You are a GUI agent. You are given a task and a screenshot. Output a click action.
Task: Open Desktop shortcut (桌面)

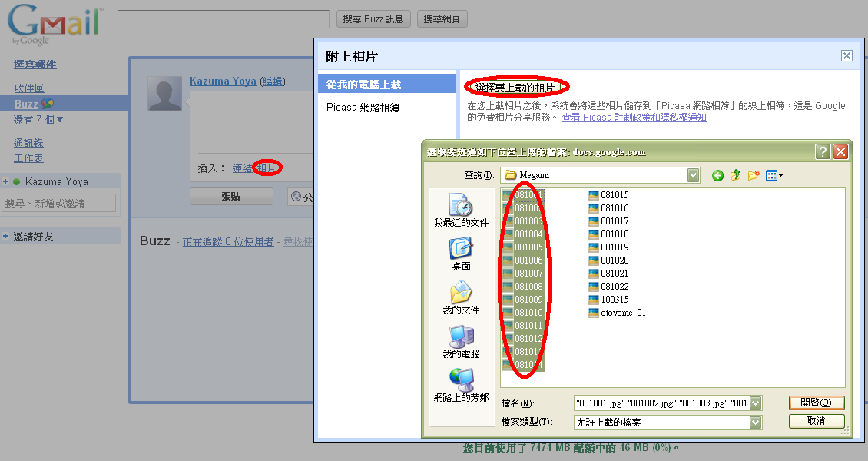pos(461,254)
